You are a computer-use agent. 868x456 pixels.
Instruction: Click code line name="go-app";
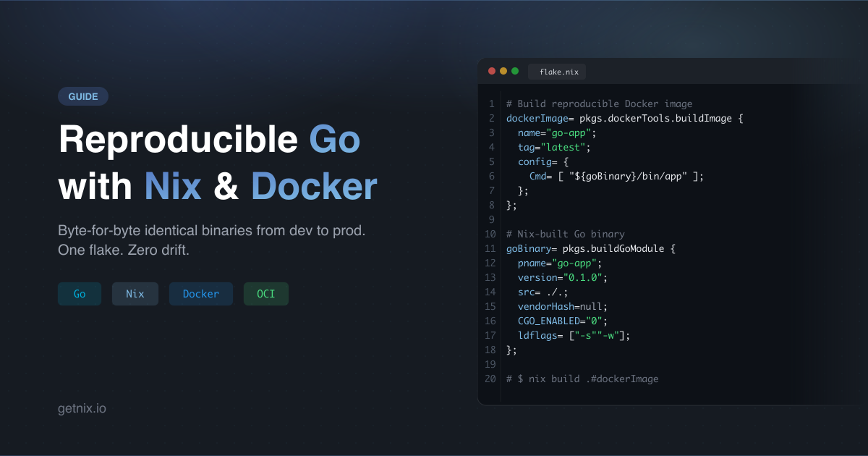tap(557, 132)
